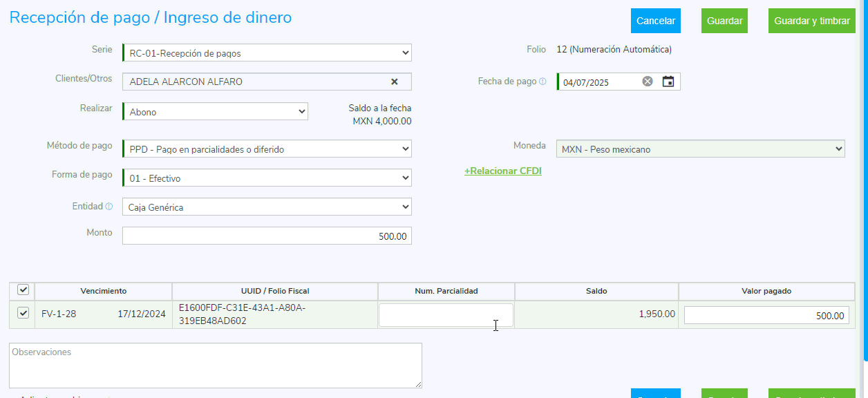The image size is (868, 398).
Task: Click info icon beside Entidad label
Action: click(108, 207)
